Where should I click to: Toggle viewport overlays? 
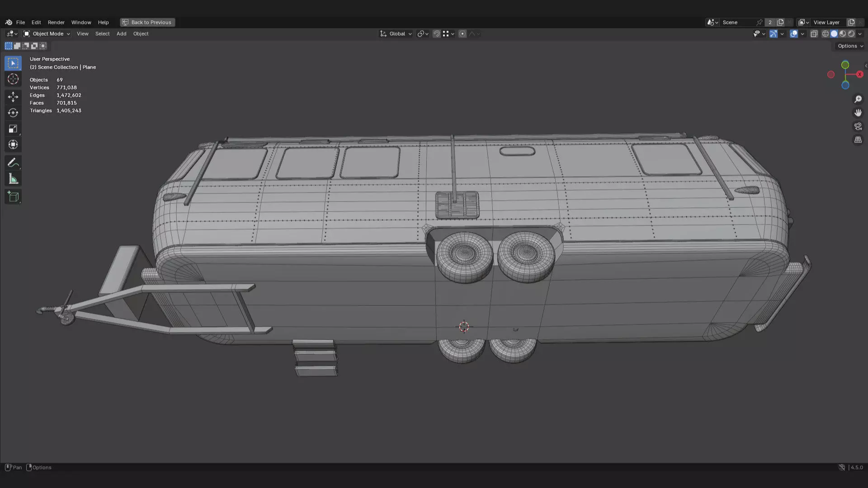(x=794, y=34)
